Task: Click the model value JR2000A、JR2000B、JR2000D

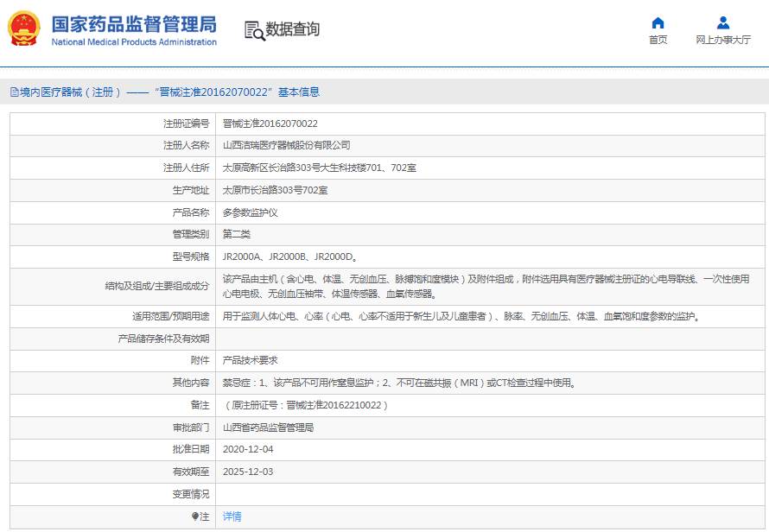Action: (289, 256)
